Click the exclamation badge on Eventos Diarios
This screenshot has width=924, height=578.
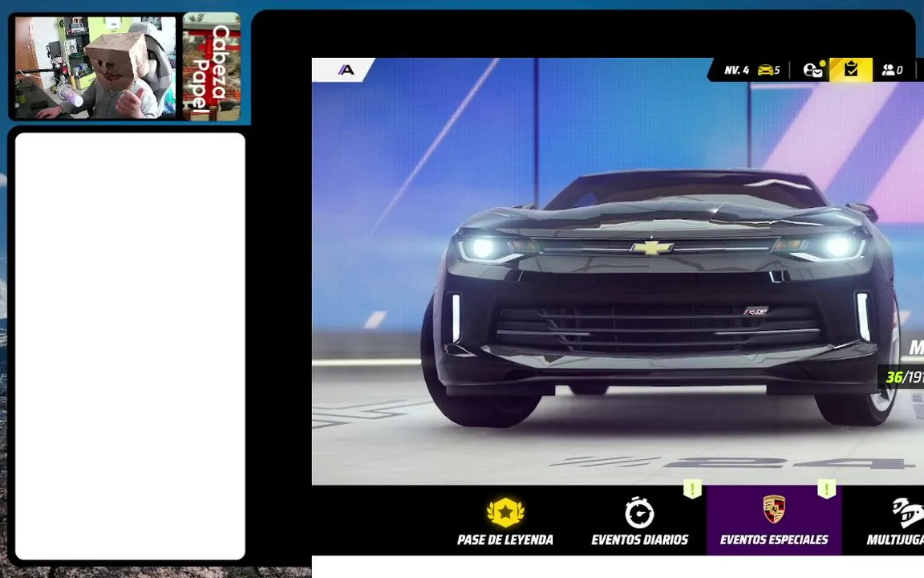(692, 490)
